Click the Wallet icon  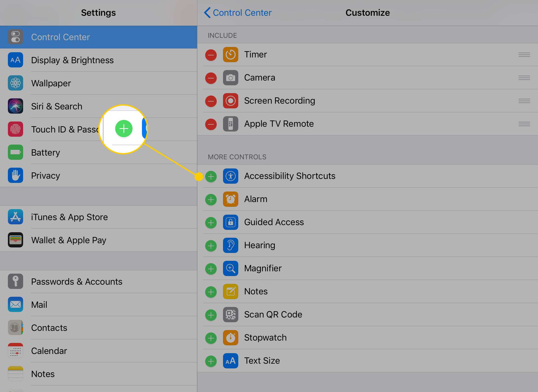(x=15, y=240)
